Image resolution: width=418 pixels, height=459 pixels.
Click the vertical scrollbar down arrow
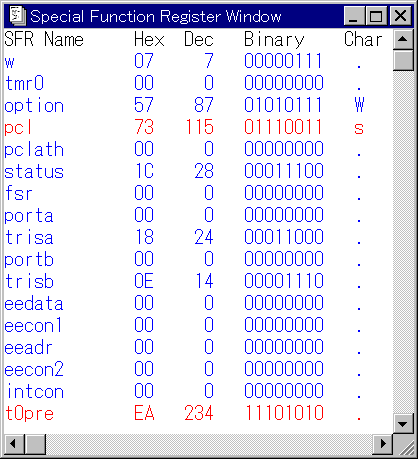[403, 424]
